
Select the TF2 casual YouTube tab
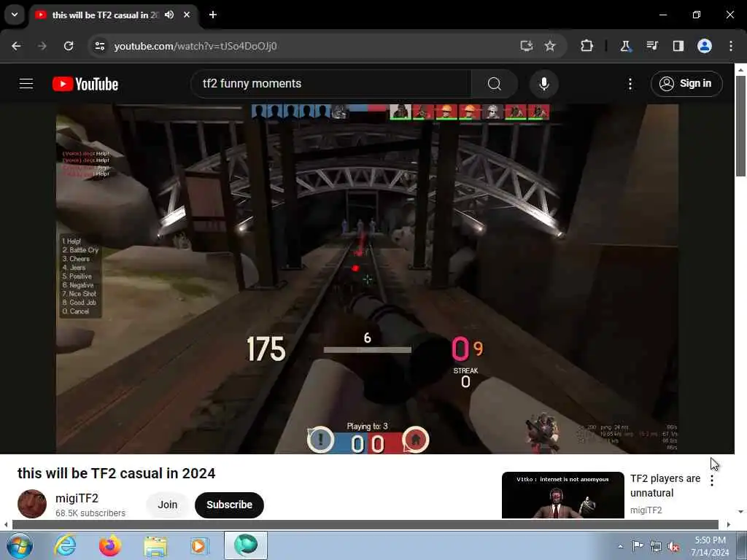[105, 15]
